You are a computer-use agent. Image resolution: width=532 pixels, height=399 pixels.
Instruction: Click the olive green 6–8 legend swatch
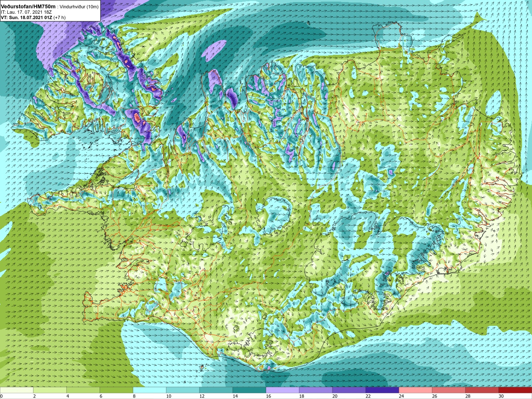[x=116, y=390]
